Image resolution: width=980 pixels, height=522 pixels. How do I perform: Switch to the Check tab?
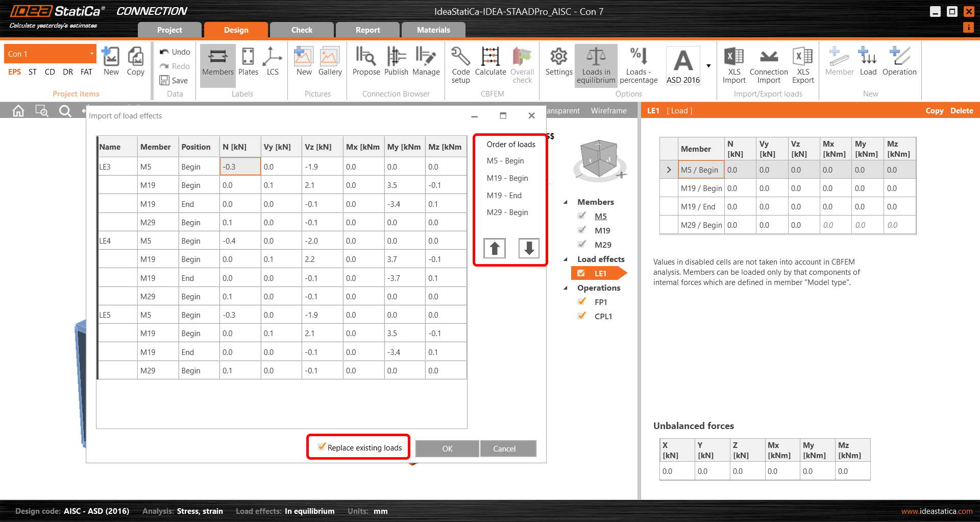click(301, 30)
